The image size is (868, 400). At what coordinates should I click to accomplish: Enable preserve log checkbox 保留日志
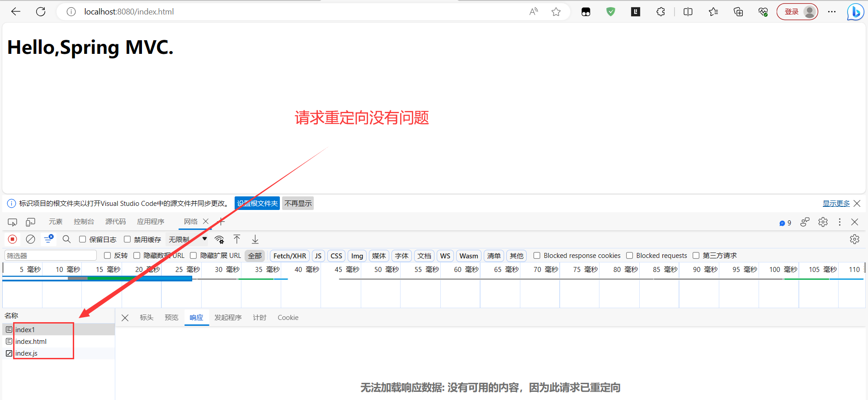(x=83, y=239)
